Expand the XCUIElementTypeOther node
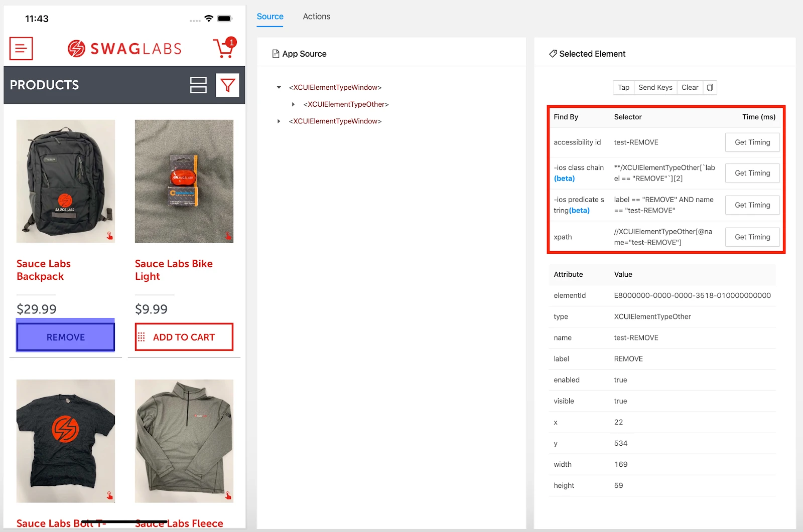Screen dimensions: 803x532 click(x=294, y=104)
